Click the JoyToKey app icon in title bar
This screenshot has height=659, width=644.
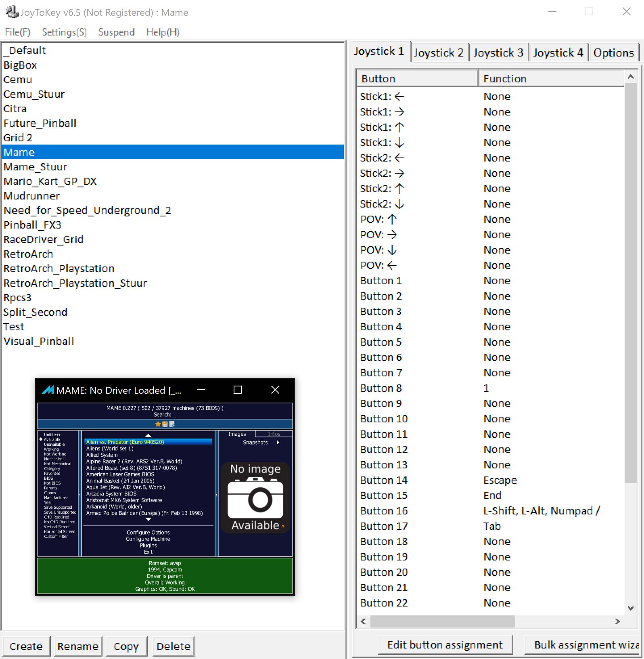pyautogui.click(x=12, y=12)
